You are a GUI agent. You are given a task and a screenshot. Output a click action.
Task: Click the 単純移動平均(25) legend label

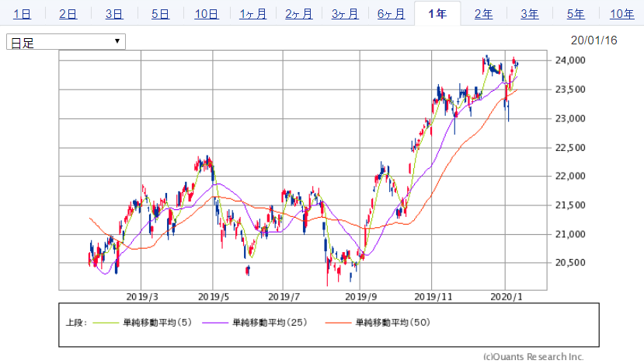(x=270, y=323)
